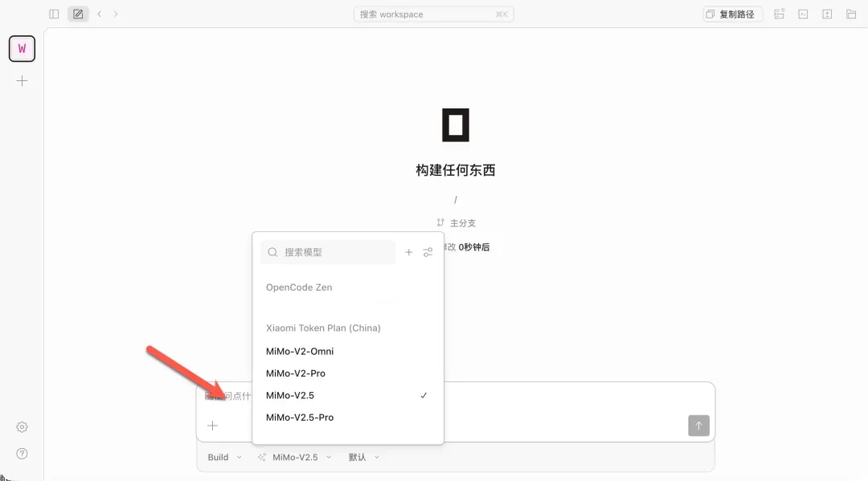Open the help question mark icon
Screen dimensions: 868x481
click(x=23, y=454)
